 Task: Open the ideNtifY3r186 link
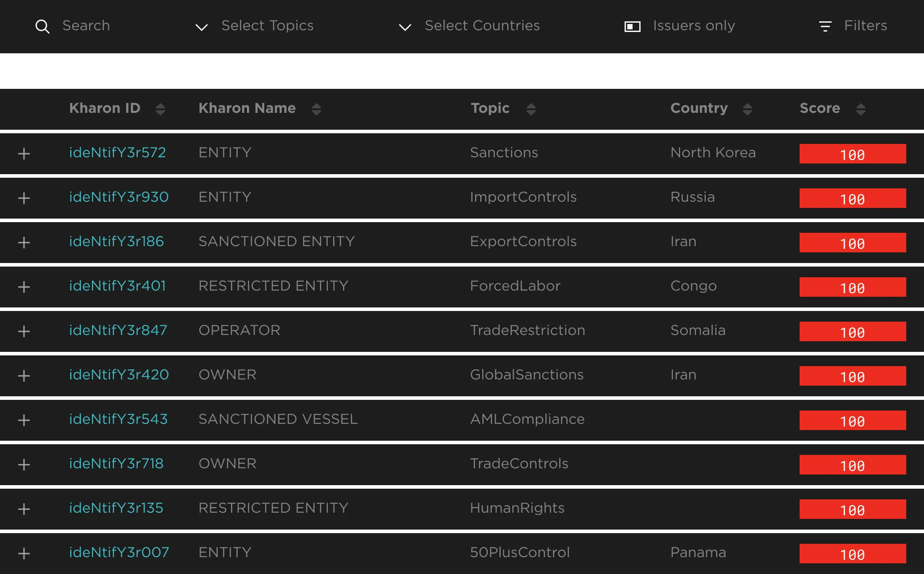coord(116,242)
